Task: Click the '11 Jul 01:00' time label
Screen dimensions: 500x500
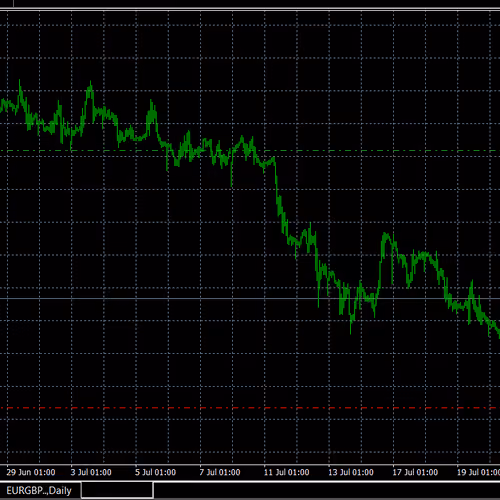Action: [x=286, y=472]
